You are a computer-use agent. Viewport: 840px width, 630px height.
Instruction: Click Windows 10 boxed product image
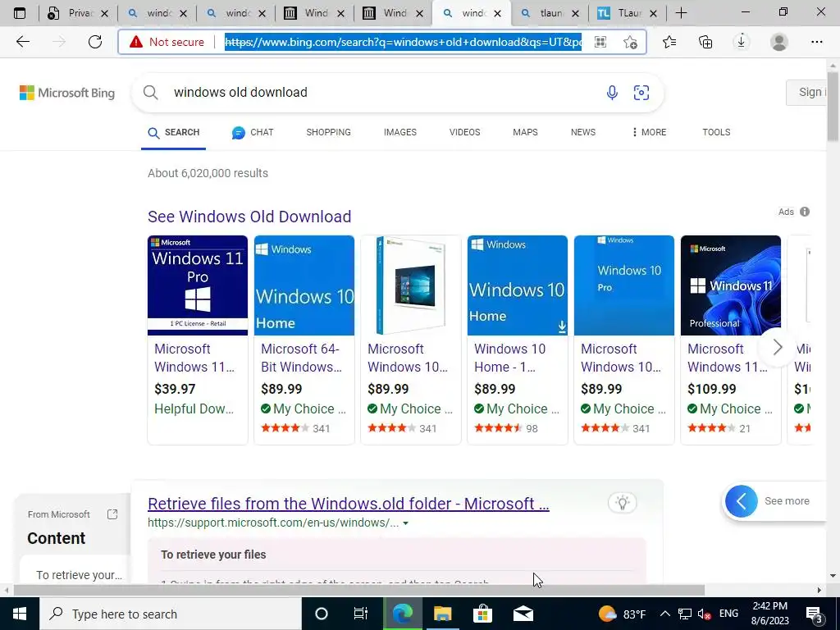click(x=411, y=285)
